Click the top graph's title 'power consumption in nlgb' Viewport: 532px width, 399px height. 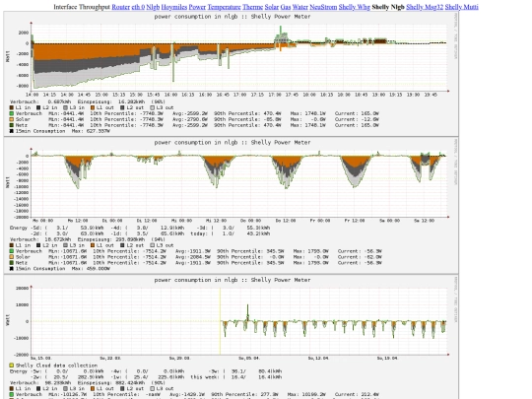[x=196, y=17]
